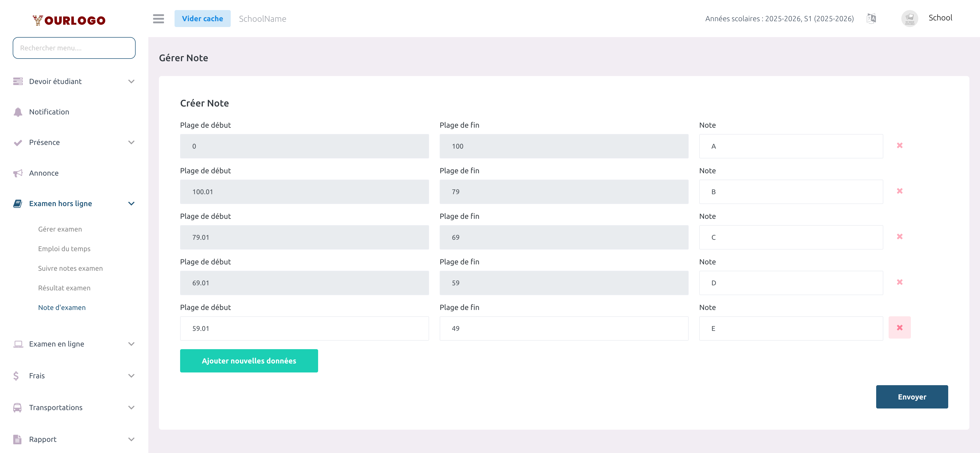The height and width of the screenshot is (453, 980).
Task: Go to Résultat examen page
Action: pyautogui.click(x=64, y=288)
